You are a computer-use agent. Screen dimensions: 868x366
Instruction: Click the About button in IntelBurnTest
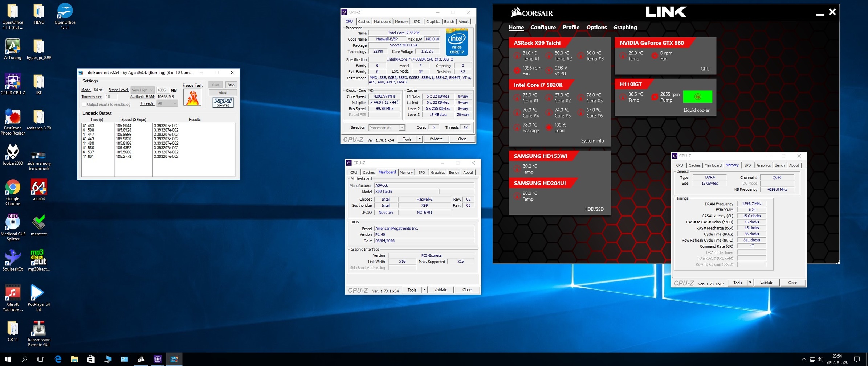(x=223, y=93)
